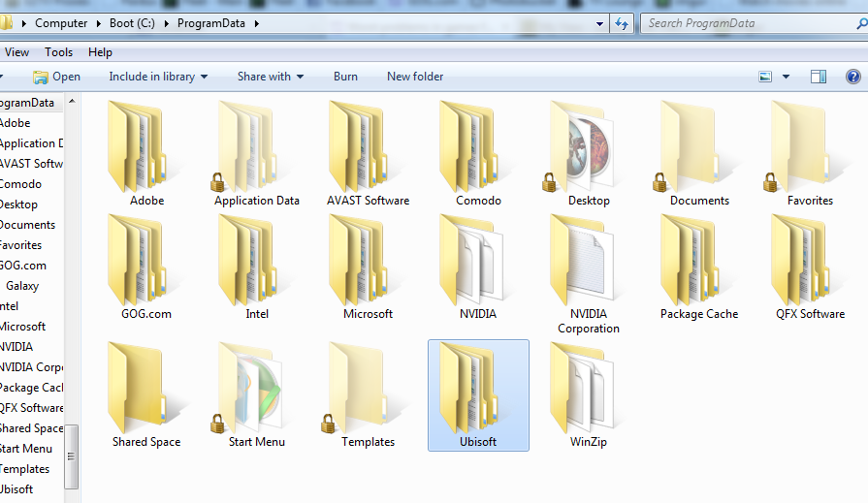The image size is (868, 503).
Task: Select the NVIDIA Corporation folder icon
Action: (582, 260)
